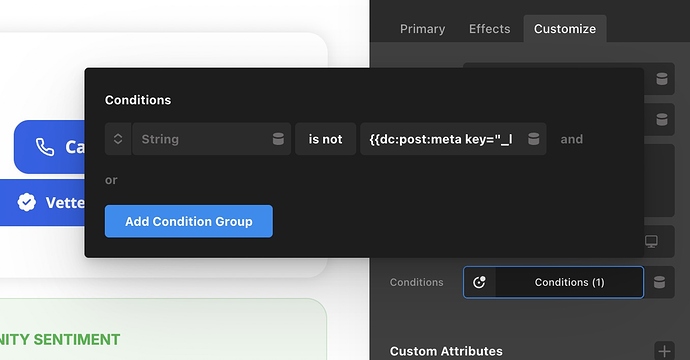Screen dimensions: 690x360
Task: Click the Custom Attributes heading
Action: (x=446, y=351)
